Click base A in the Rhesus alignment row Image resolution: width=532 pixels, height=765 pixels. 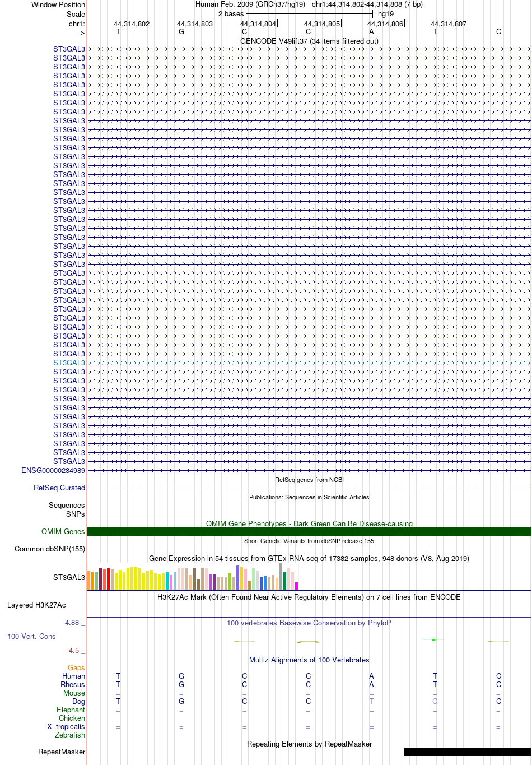point(371,684)
